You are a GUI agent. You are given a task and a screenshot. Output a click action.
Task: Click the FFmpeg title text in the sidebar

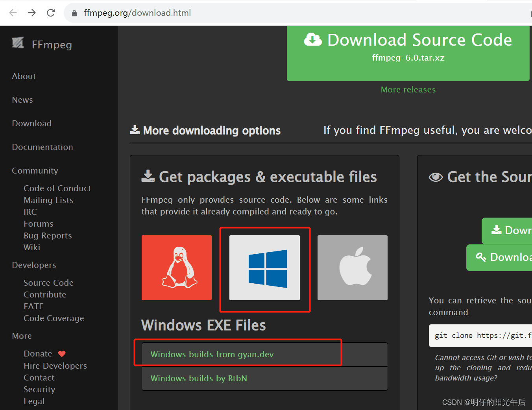[x=52, y=45]
